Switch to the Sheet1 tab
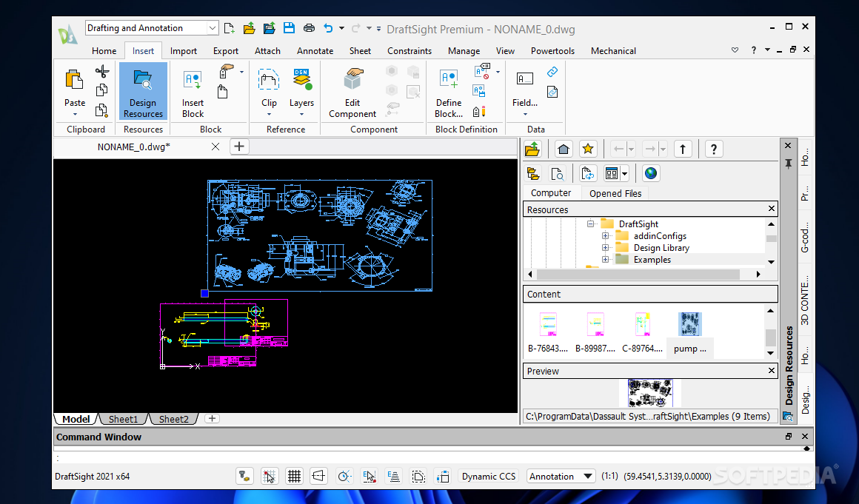 pos(123,419)
